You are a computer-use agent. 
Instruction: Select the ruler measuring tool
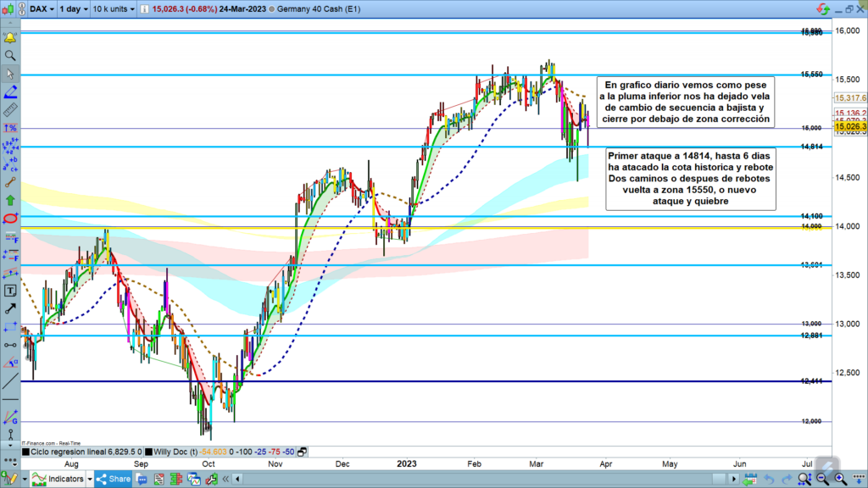click(9, 110)
